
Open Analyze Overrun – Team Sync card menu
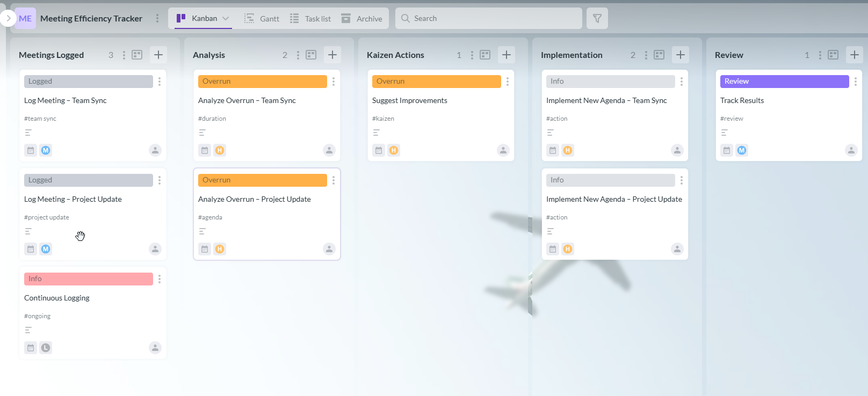pyautogui.click(x=334, y=82)
